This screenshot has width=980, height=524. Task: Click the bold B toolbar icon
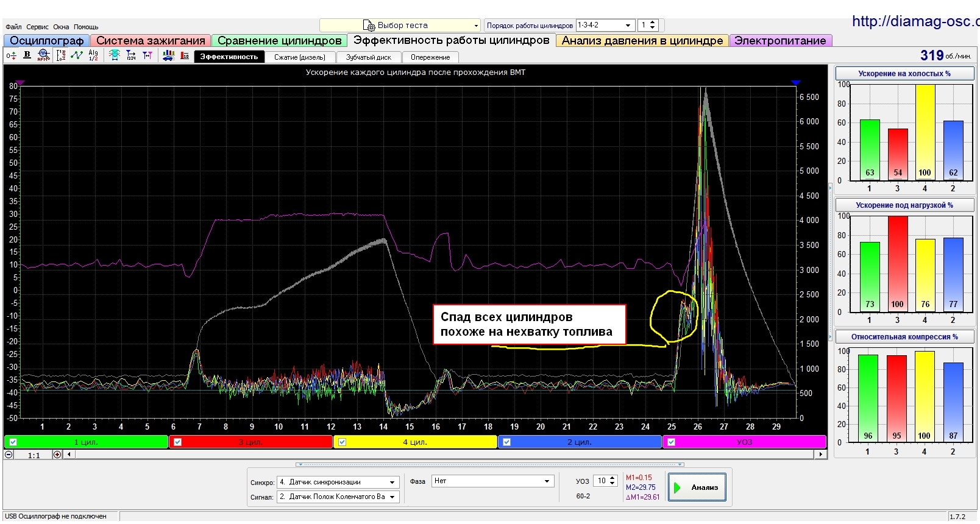click(27, 55)
